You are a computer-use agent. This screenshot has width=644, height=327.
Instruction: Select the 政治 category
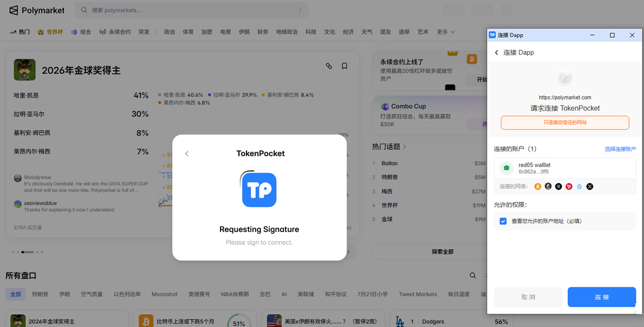click(170, 32)
